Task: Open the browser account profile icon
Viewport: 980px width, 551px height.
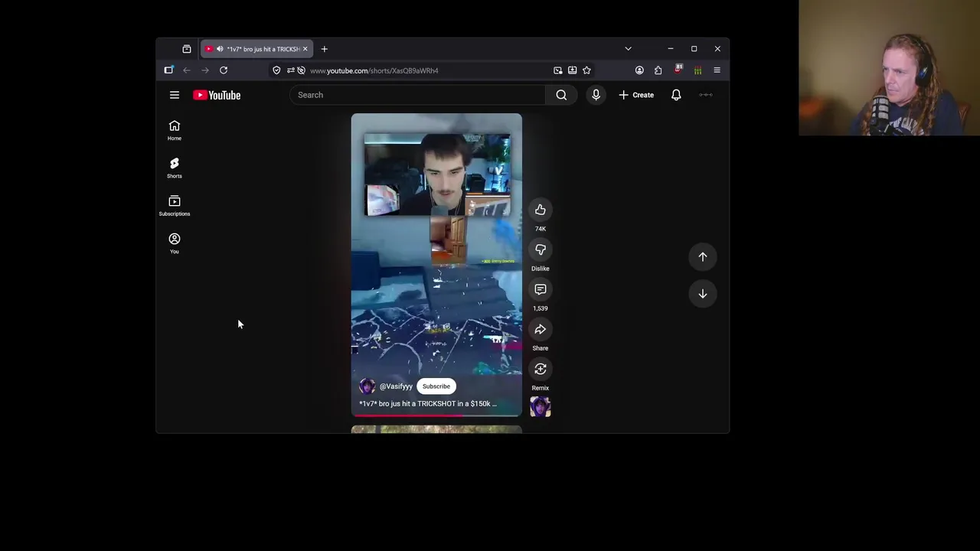Action: click(x=639, y=70)
